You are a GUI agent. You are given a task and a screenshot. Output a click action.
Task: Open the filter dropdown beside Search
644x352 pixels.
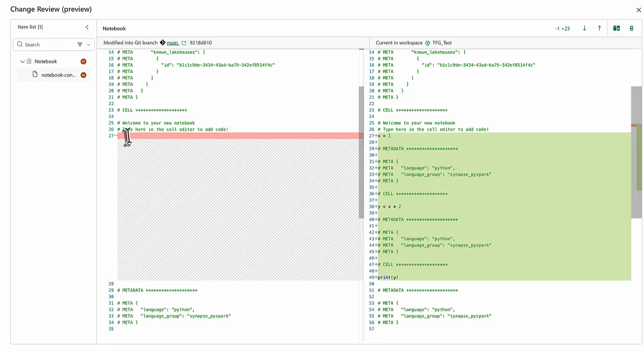pos(82,45)
